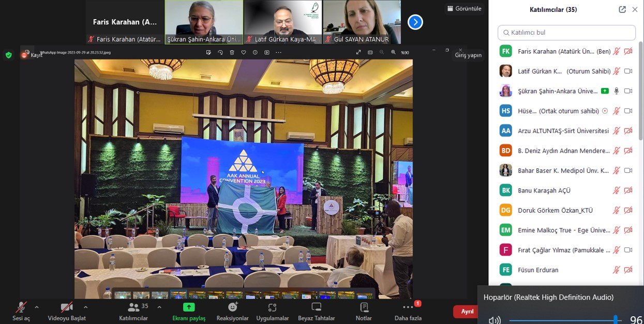644x324 pixels.
Task: Show next video thumbnails with blue arrow
Action: (415, 22)
